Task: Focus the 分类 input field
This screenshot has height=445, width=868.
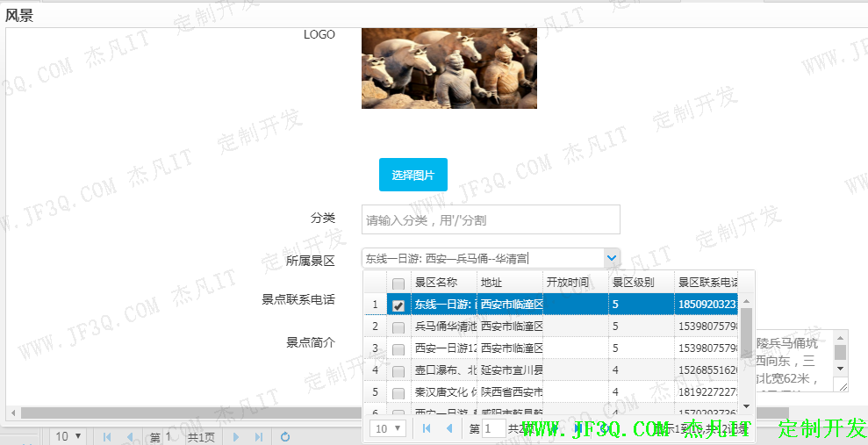Action: [490, 219]
